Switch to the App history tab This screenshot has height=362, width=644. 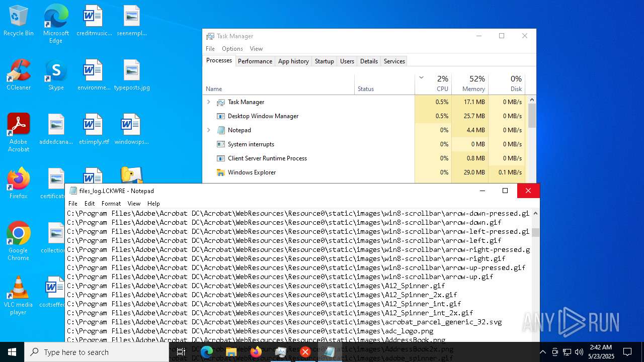pyautogui.click(x=293, y=61)
